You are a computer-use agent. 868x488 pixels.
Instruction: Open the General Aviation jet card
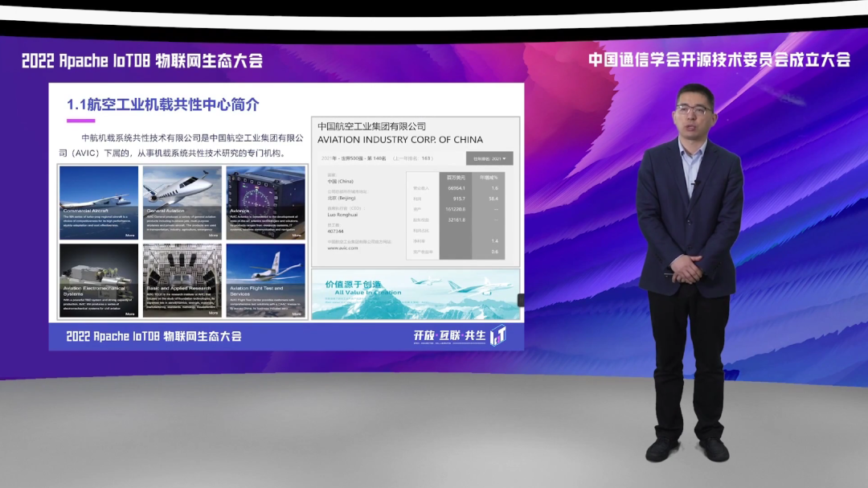pos(182,203)
